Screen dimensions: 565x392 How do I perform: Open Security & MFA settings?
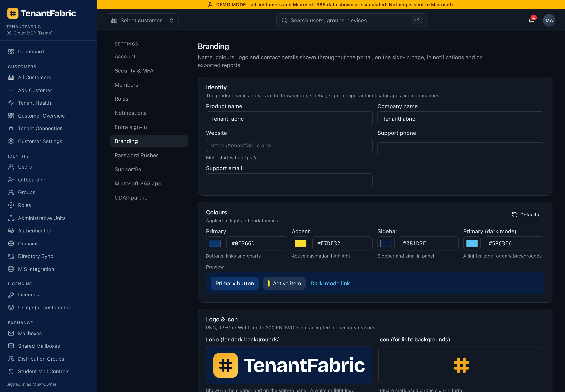pyautogui.click(x=149, y=71)
